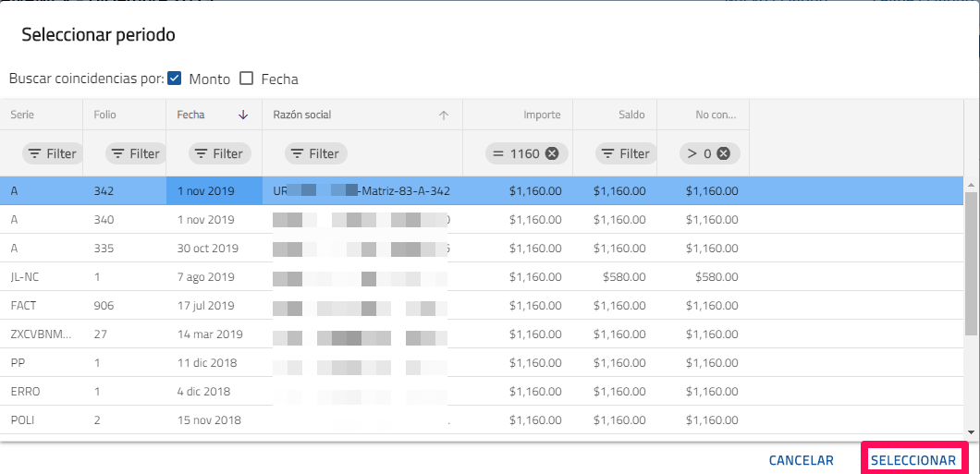Click the Folio column header
The height and width of the screenshot is (474, 980).
click(105, 115)
